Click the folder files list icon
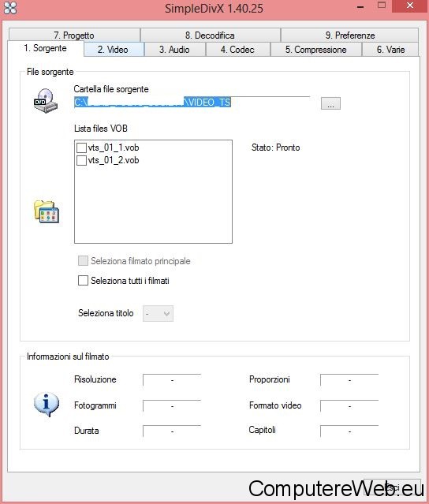This screenshot has width=429, height=504. pos(47,211)
